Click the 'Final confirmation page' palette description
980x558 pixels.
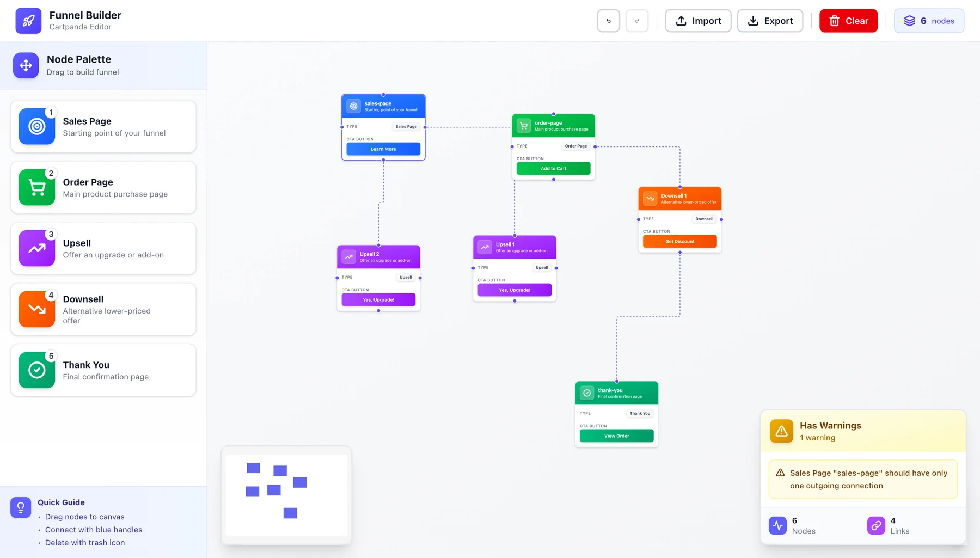106,377
